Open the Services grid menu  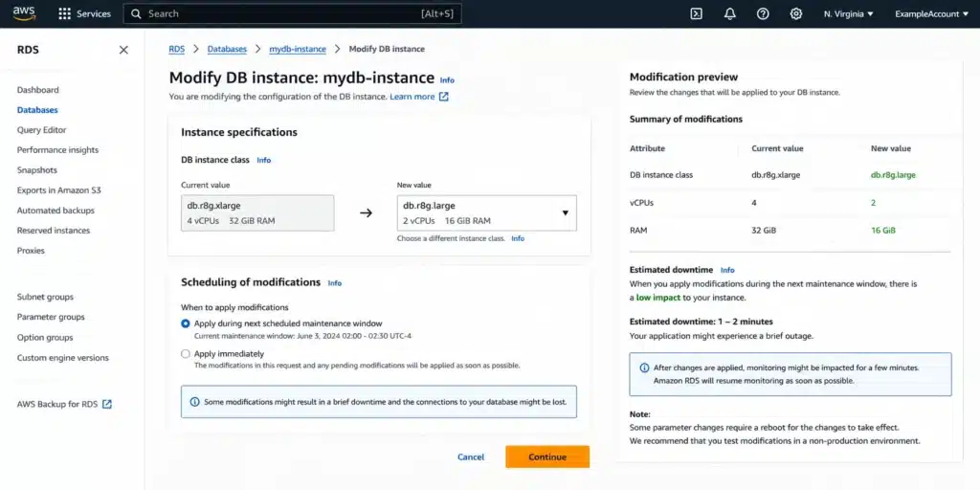click(64, 13)
